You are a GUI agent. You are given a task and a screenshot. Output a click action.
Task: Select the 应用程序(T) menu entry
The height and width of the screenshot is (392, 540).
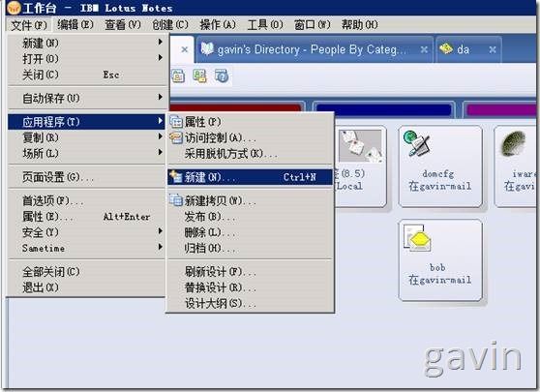coord(87,122)
